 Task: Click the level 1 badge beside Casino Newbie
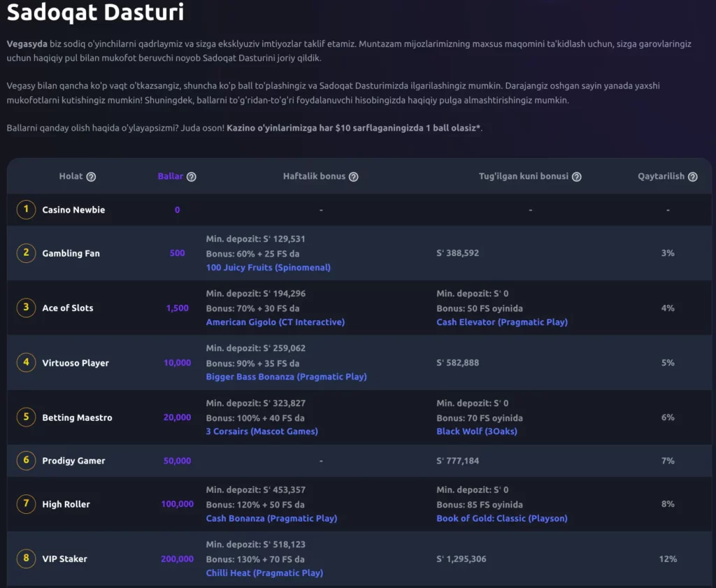tap(26, 209)
